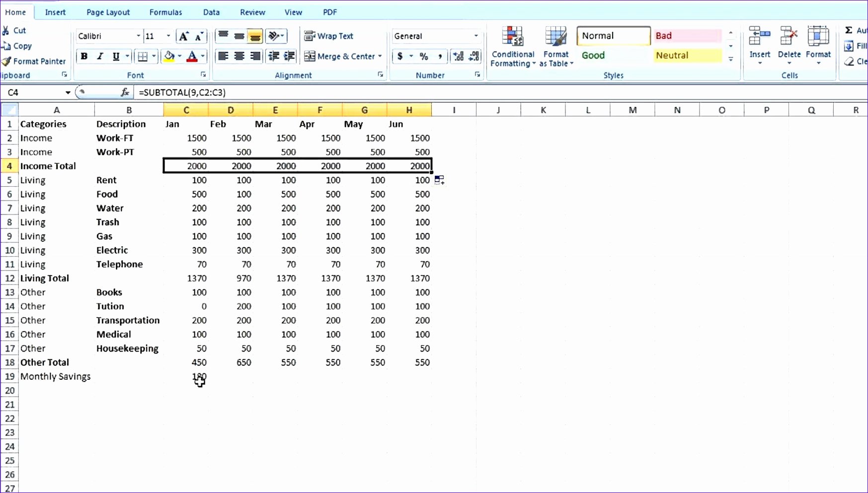Click the Delete cells icon
The width and height of the screenshot is (868, 493).
(x=789, y=36)
